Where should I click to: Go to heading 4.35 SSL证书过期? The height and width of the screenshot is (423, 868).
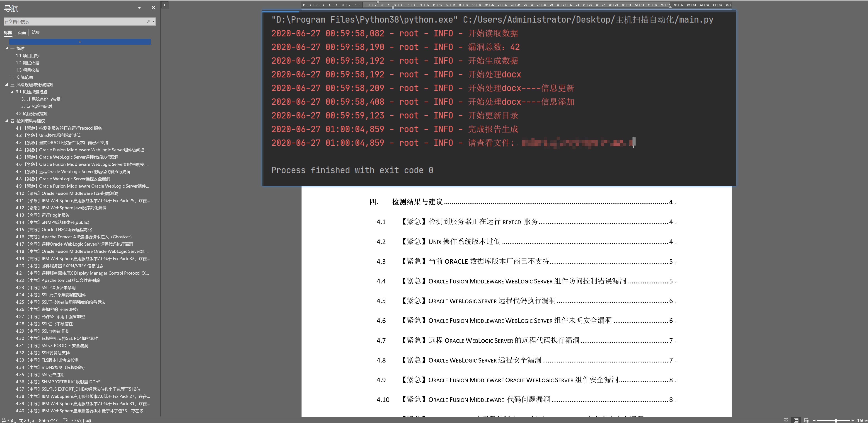click(40, 375)
